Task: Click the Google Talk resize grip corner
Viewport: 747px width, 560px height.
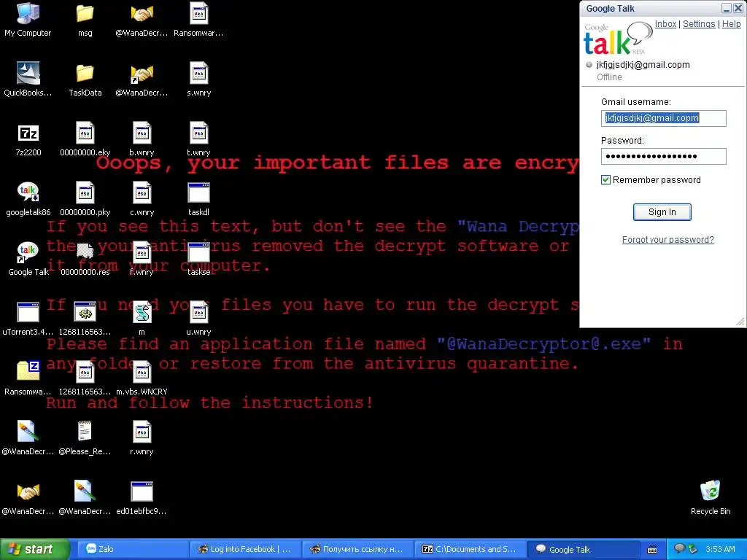Action: click(740, 322)
